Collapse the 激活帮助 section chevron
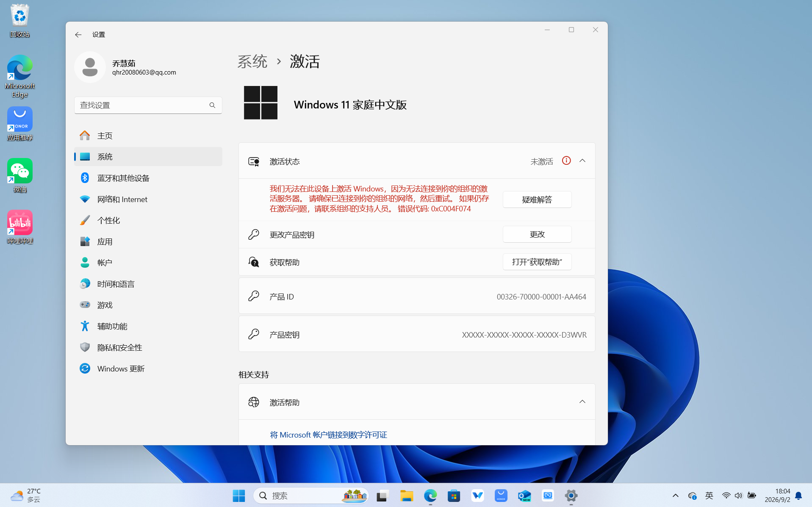This screenshot has height=507, width=812. click(x=582, y=402)
